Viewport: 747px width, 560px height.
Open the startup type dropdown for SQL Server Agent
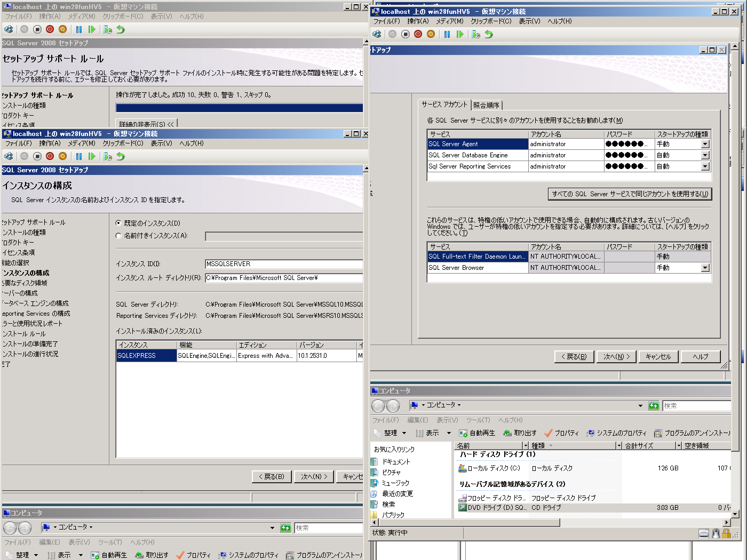(705, 143)
